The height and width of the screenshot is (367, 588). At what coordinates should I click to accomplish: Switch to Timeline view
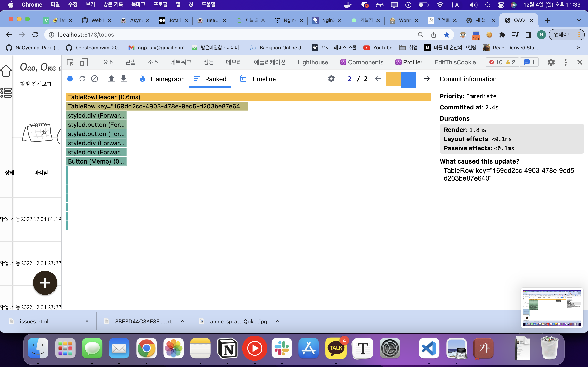258,79
